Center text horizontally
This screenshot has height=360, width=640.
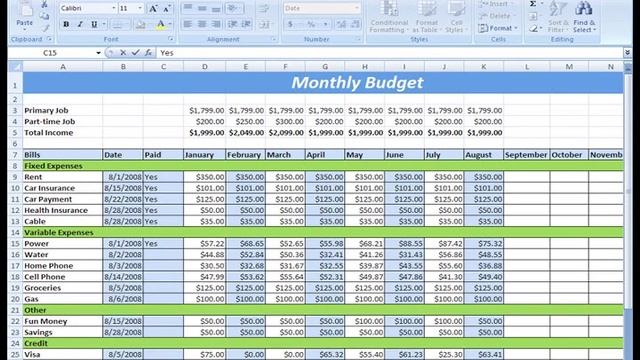(x=202, y=24)
